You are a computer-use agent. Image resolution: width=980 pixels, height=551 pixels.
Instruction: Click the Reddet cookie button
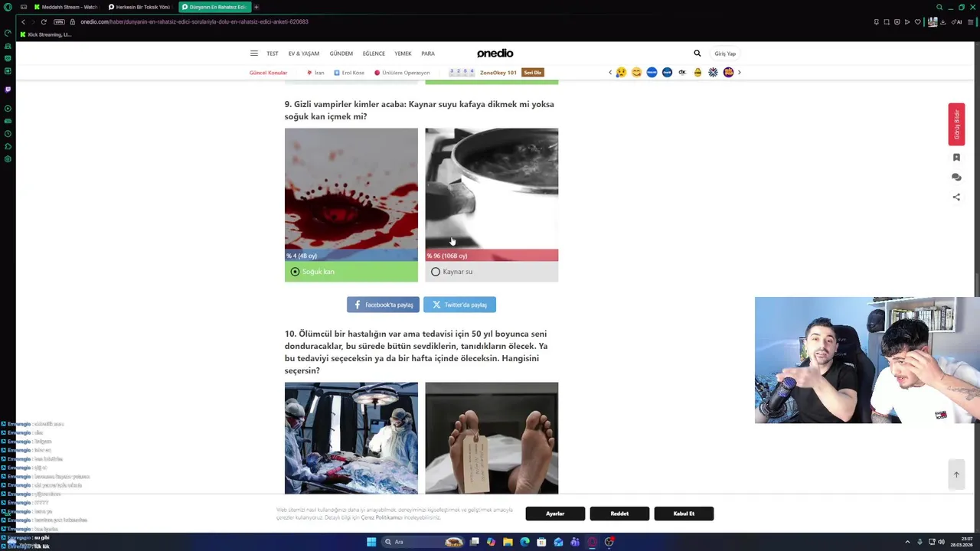pos(619,514)
